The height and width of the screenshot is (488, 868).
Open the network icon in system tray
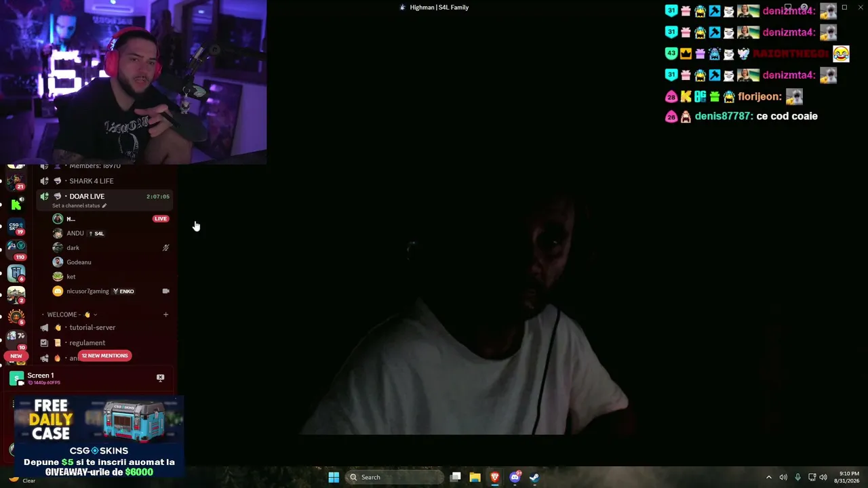(x=812, y=477)
